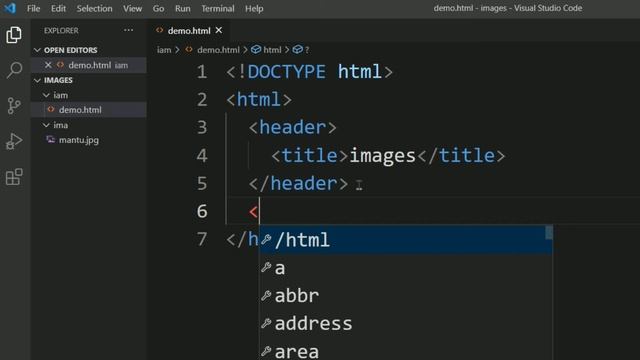Click the html symbol icon in breadcrumb
The height and width of the screenshot is (360, 640).
(x=256, y=50)
